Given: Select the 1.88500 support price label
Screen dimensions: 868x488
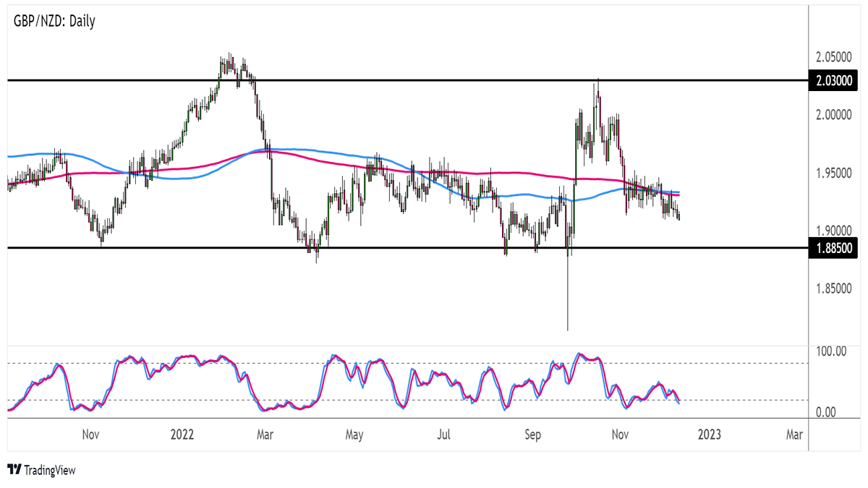Looking at the screenshot, I should [835, 247].
